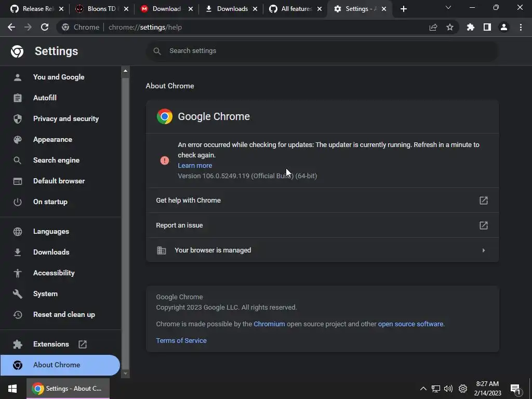
Task: Open the Chromium project link
Action: click(269, 324)
